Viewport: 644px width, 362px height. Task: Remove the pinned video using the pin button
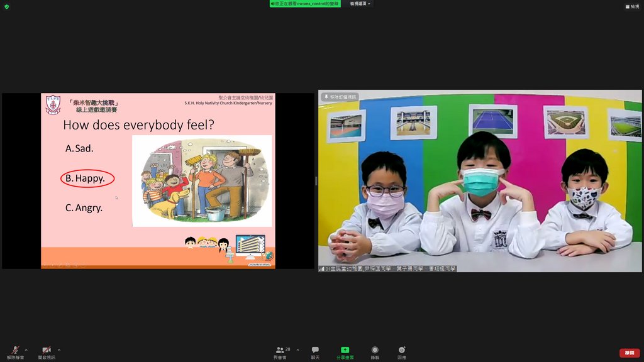[x=340, y=97]
